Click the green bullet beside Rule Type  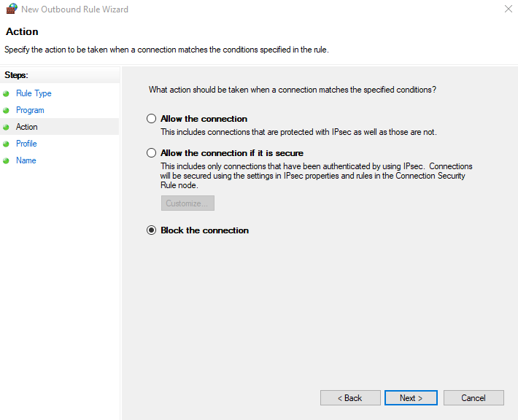click(7, 93)
